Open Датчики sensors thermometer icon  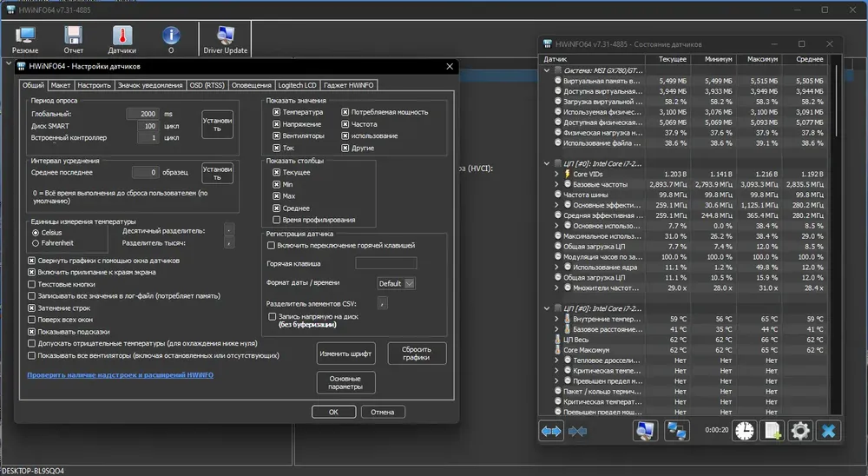pyautogui.click(x=122, y=39)
